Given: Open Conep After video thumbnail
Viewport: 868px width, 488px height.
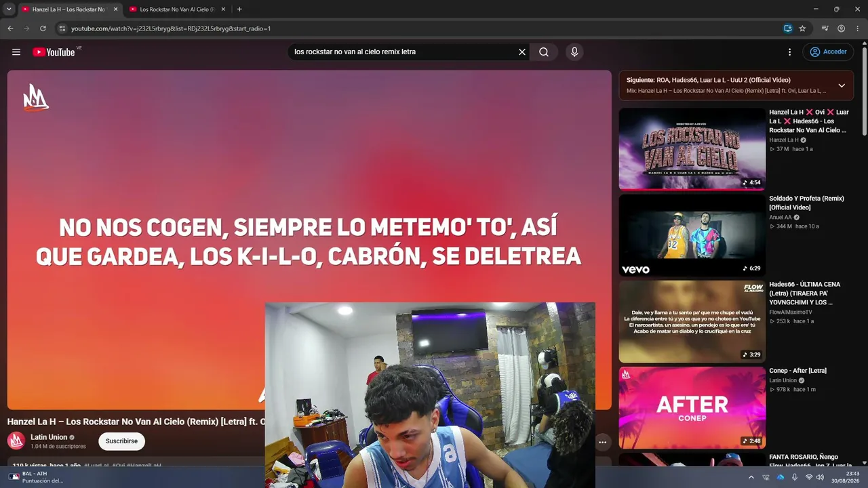Looking at the screenshot, I should point(692,407).
